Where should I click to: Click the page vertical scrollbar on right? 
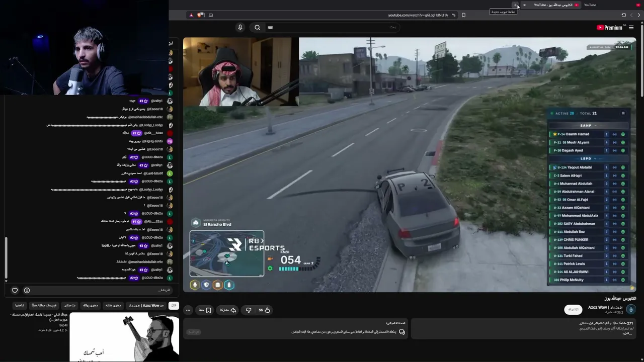pos(641,60)
